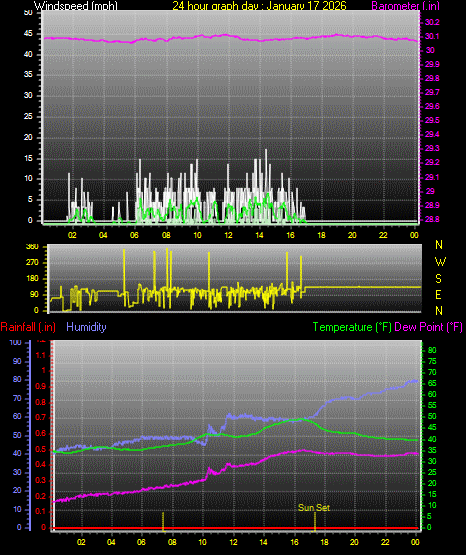
Task: Click the magenta Dew Point (°F) legend label
Action: pyautogui.click(x=428, y=327)
